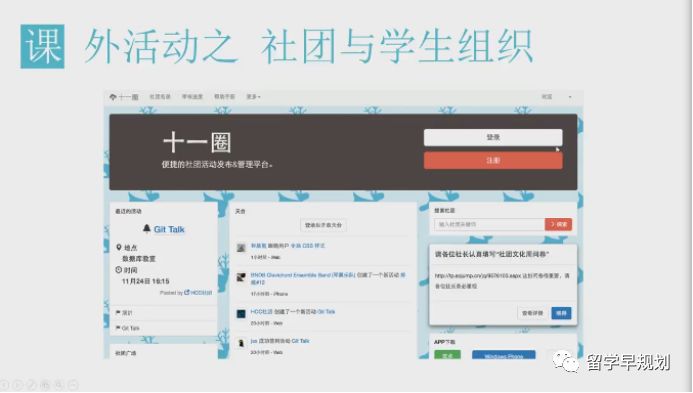Click into the club search input field
Viewport: 693px width, 393px height.
489,225
